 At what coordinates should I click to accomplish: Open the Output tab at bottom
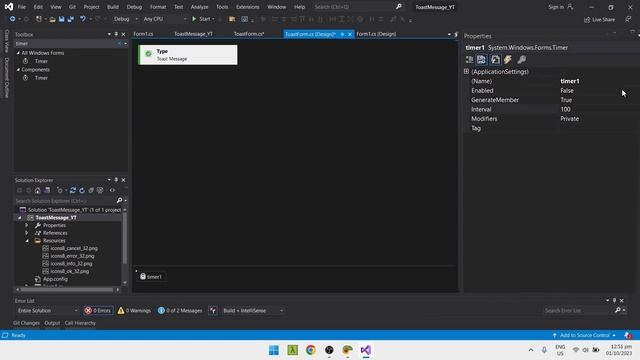(52, 323)
